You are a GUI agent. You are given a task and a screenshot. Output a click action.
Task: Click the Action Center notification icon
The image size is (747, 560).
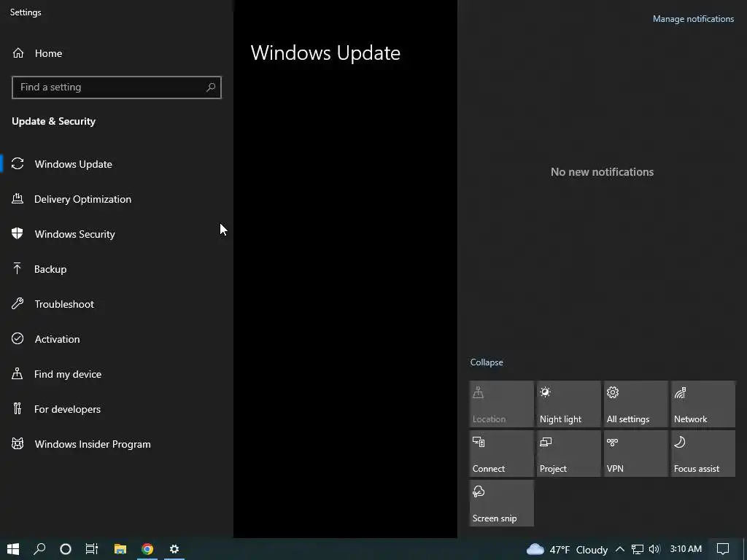coord(723,549)
